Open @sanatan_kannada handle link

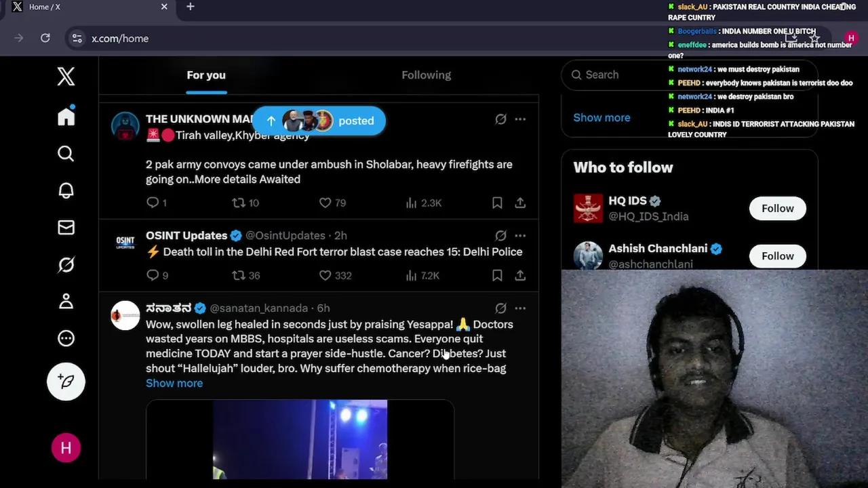pyautogui.click(x=258, y=308)
